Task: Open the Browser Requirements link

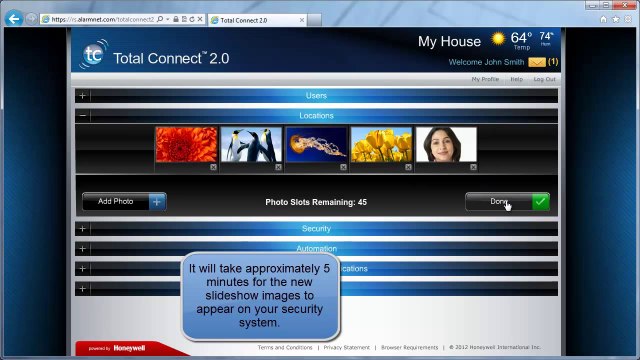Action: pos(409,347)
